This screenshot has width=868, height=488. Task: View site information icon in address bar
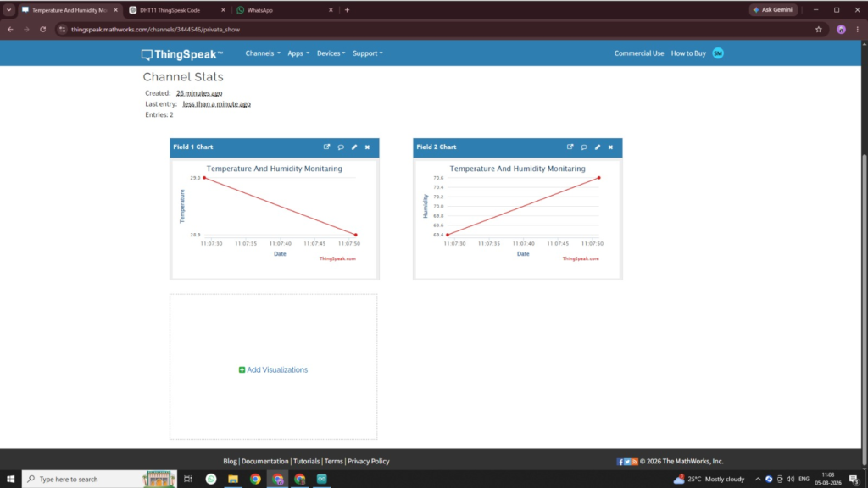(63, 30)
